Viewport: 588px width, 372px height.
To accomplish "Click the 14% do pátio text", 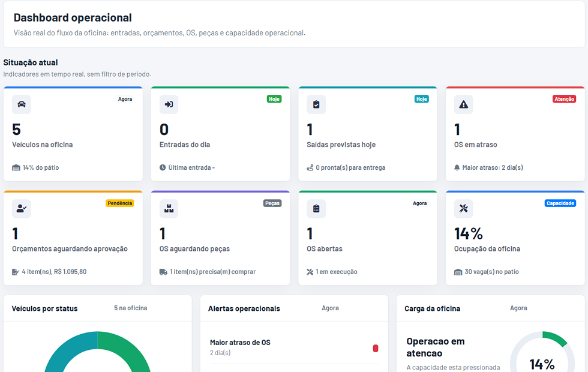I will pyautogui.click(x=41, y=167).
